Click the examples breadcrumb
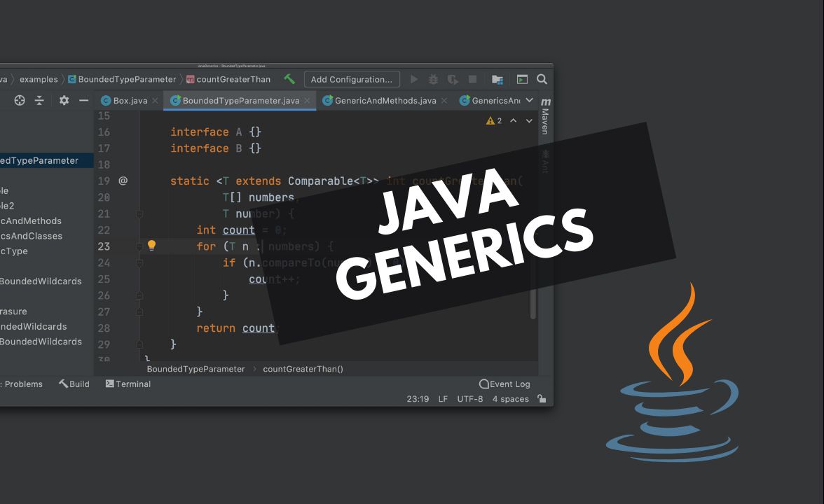The image size is (824, 504). point(39,79)
